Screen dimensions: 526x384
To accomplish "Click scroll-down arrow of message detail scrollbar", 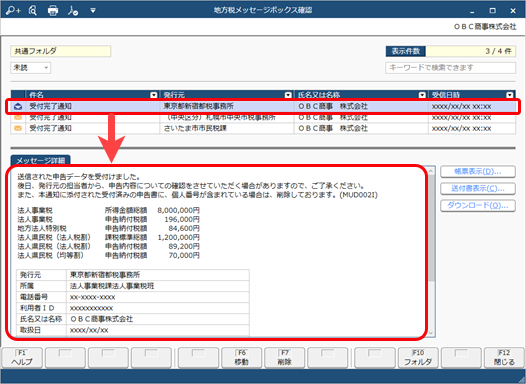I will [431, 333].
